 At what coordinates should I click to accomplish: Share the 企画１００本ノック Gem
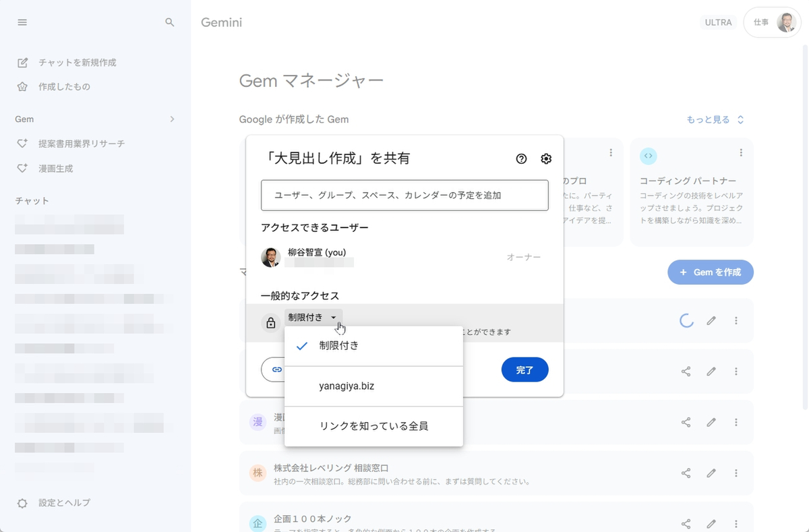pyautogui.click(x=686, y=524)
